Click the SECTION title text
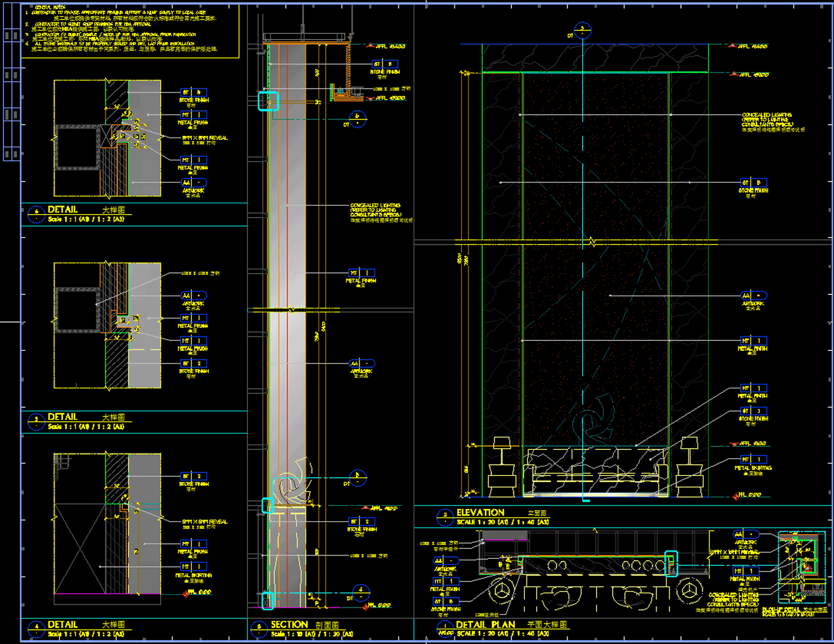The image size is (834, 644). [289, 625]
